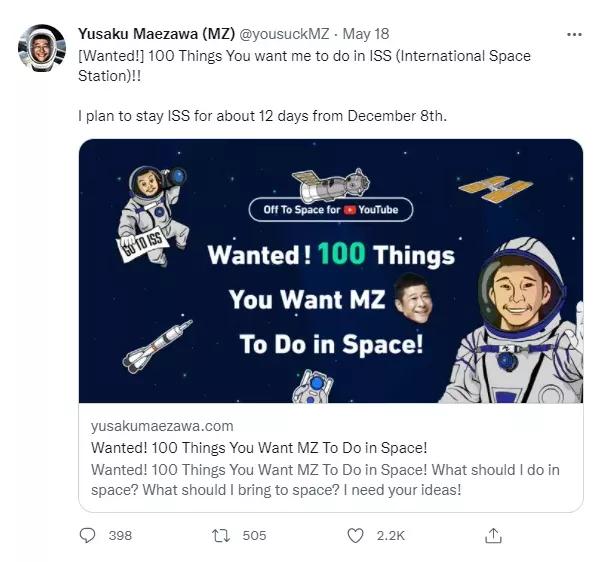Open the three-dot more options menu
Image resolution: width=606 pixels, height=562 pixels.
tap(574, 34)
